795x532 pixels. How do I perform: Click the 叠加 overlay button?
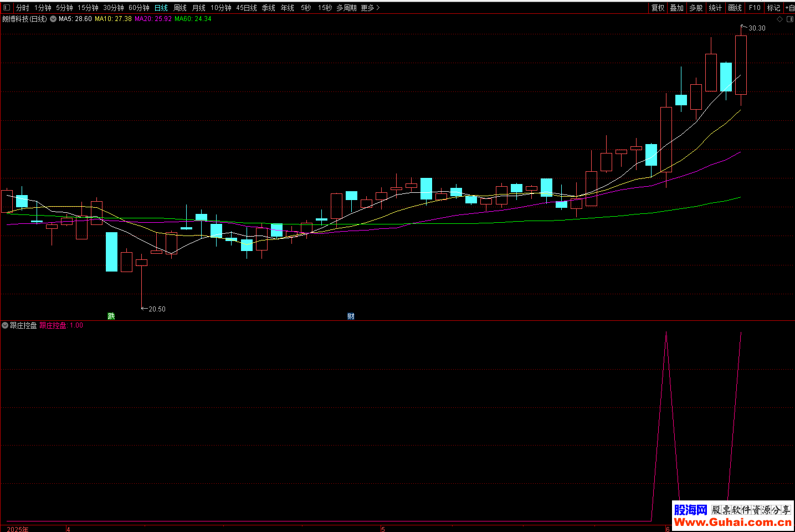point(677,8)
